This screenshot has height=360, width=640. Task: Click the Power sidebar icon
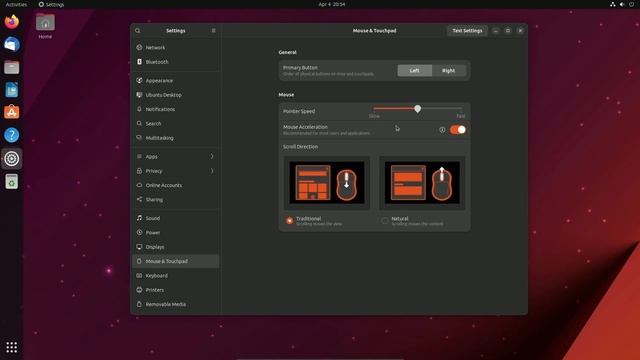click(139, 232)
